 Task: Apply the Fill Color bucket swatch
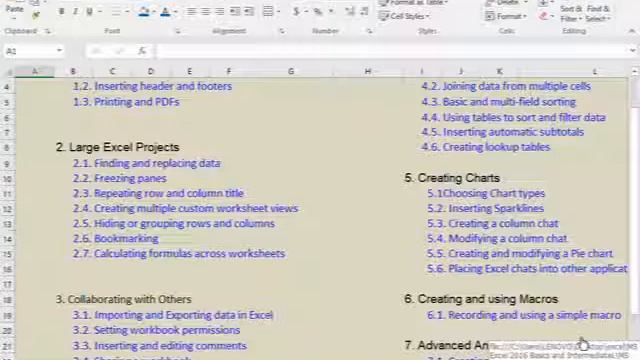[143, 11]
